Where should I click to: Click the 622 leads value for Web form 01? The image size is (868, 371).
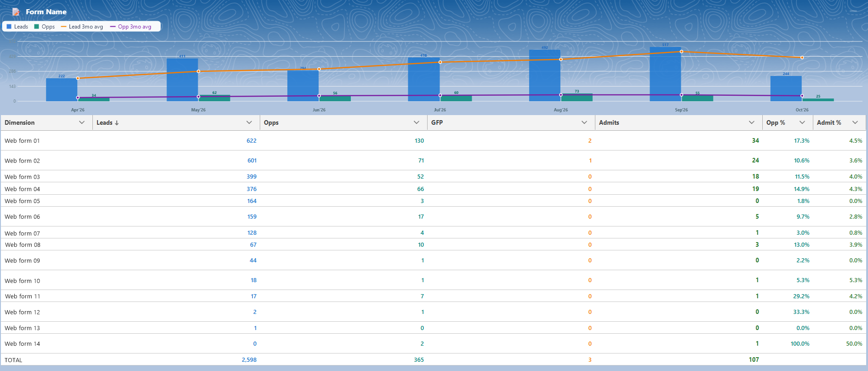pos(251,141)
